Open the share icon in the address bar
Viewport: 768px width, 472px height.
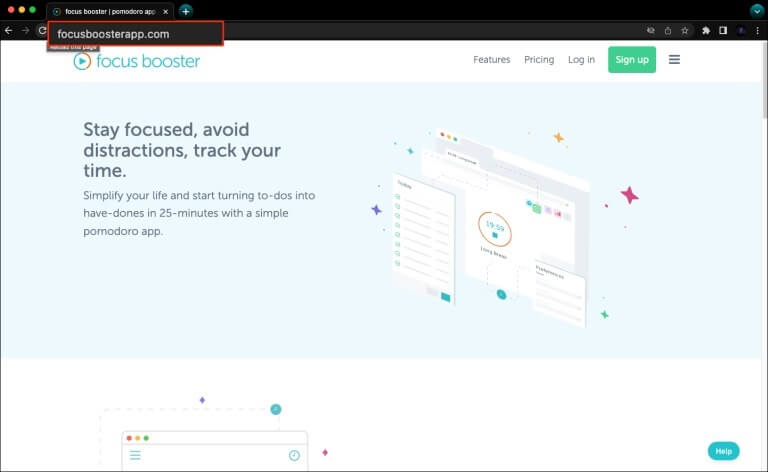click(x=668, y=30)
